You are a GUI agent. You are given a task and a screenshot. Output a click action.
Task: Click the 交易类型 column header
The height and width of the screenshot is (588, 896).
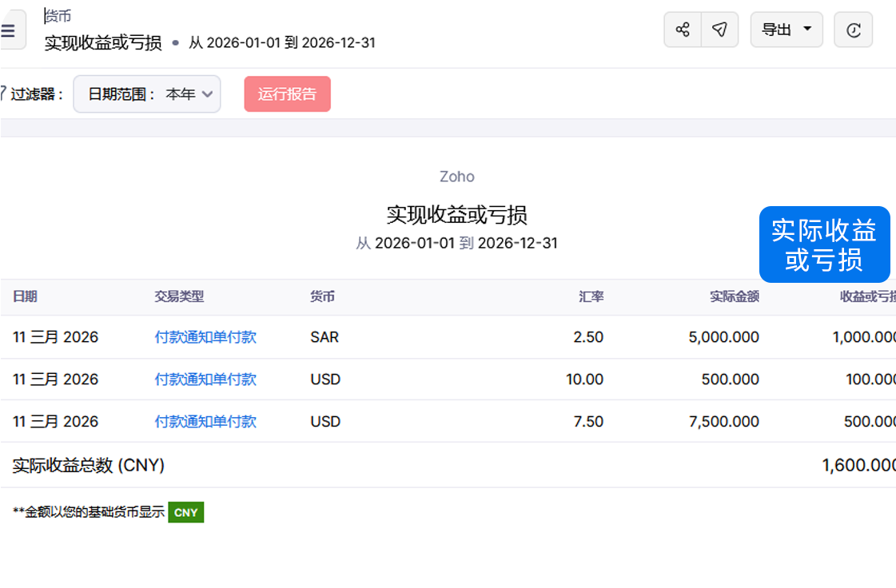click(179, 296)
